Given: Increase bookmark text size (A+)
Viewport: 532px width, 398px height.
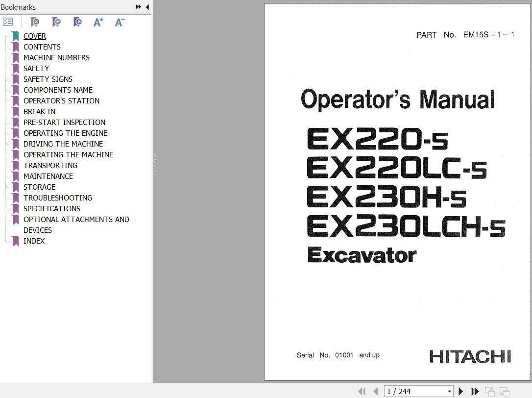Looking at the screenshot, I should tap(98, 22).
